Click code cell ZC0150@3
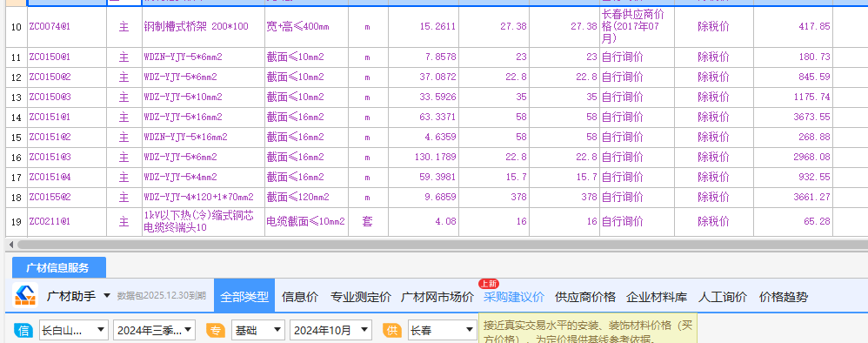The image size is (868, 343). [67, 98]
